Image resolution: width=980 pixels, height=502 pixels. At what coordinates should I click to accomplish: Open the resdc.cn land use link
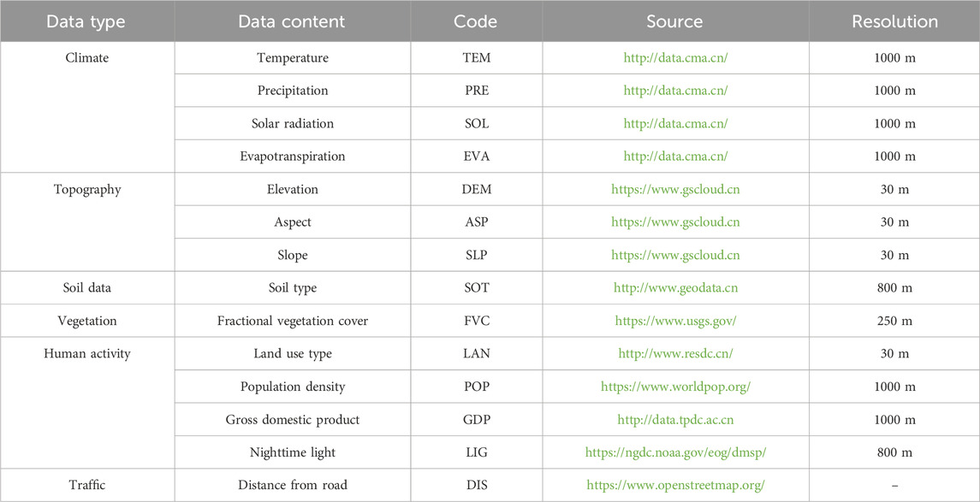(675, 353)
